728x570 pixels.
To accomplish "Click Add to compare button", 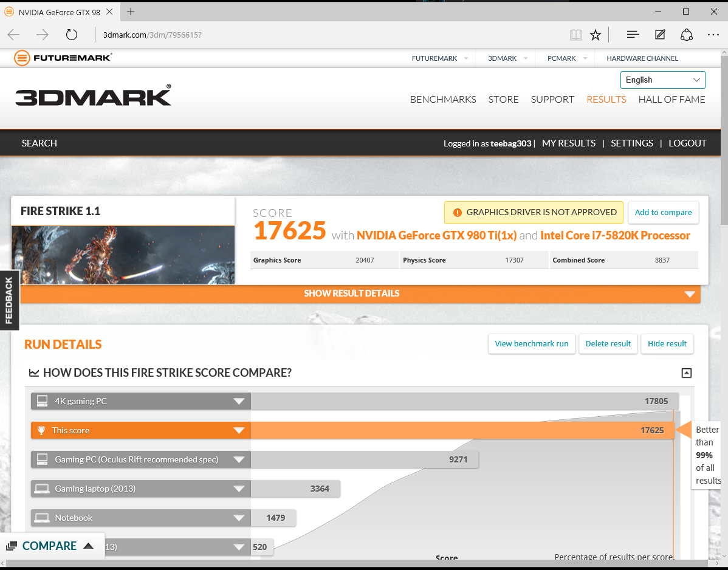I will tap(663, 213).
